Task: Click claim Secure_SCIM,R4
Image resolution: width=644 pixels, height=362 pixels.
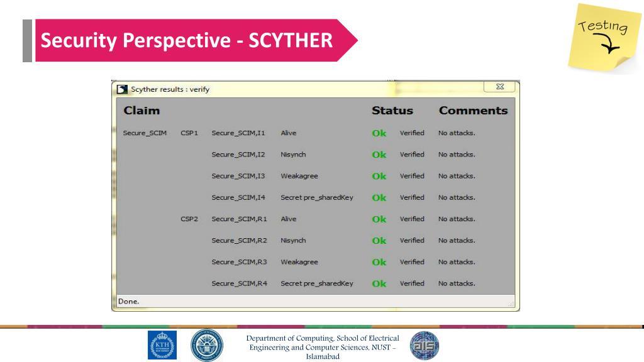Action: (x=240, y=283)
